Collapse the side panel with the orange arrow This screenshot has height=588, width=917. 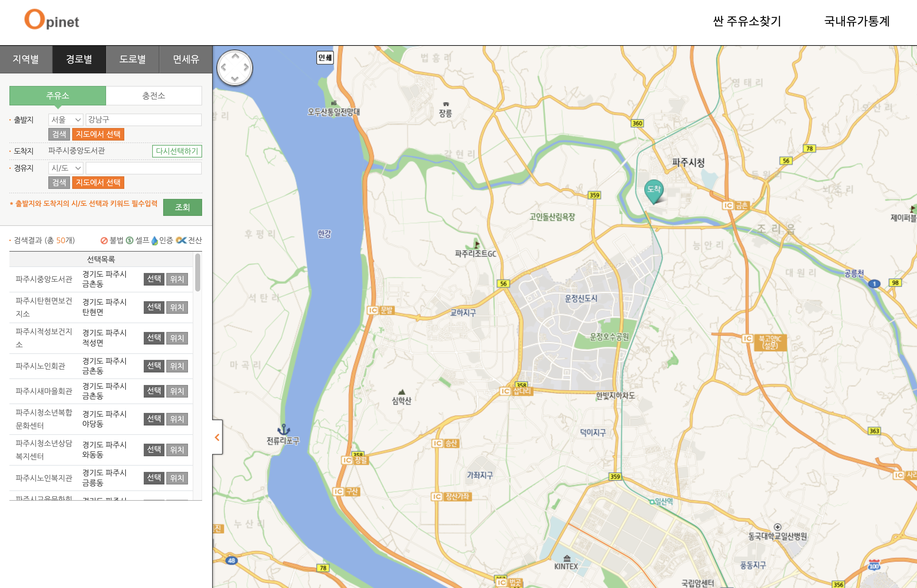(217, 437)
